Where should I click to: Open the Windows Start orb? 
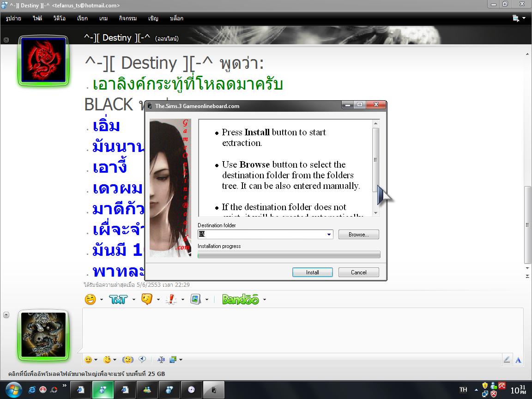13,389
